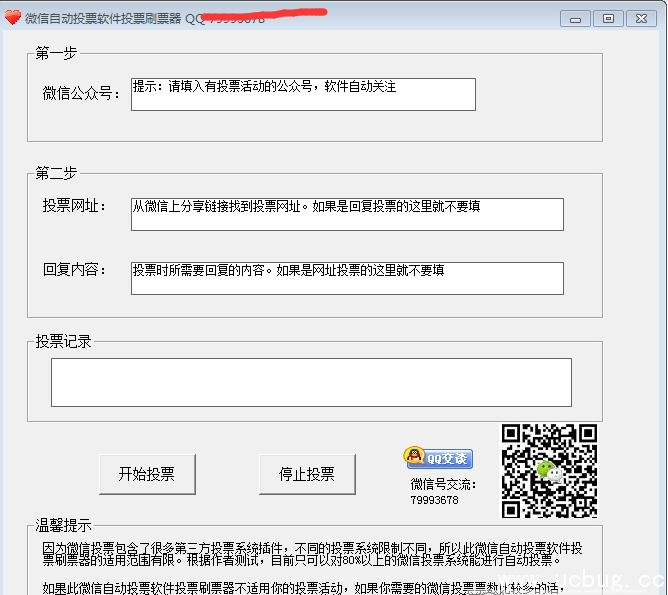Select the 回复内容 label
668x595 pixels.
74,270
